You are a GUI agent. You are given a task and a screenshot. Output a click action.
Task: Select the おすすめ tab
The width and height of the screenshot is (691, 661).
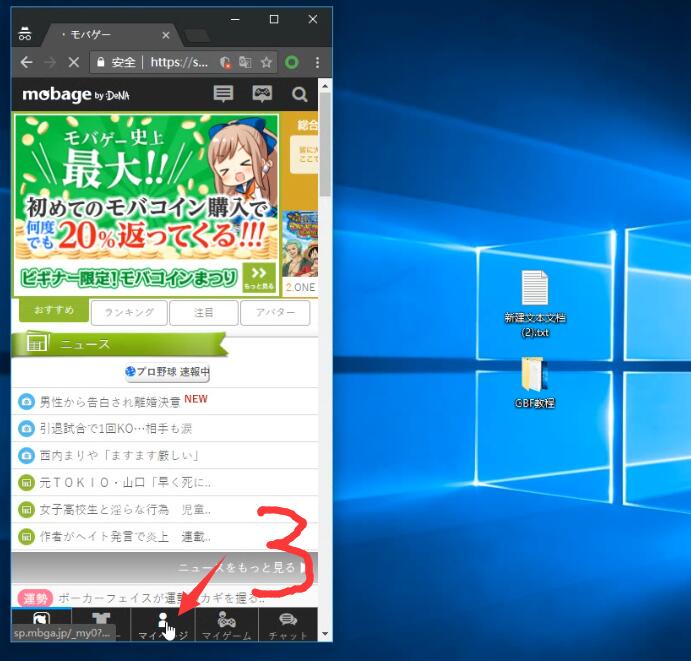pyautogui.click(x=54, y=310)
